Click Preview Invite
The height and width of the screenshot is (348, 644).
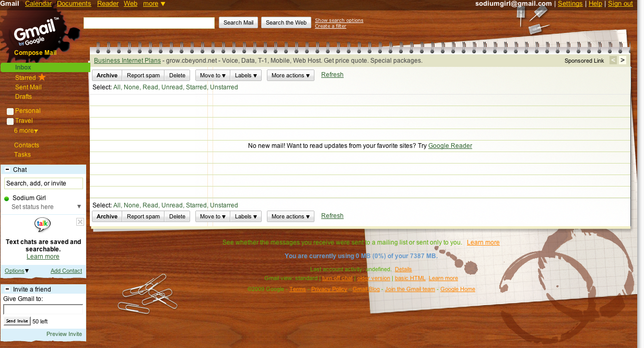pyautogui.click(x=64, y=334)
